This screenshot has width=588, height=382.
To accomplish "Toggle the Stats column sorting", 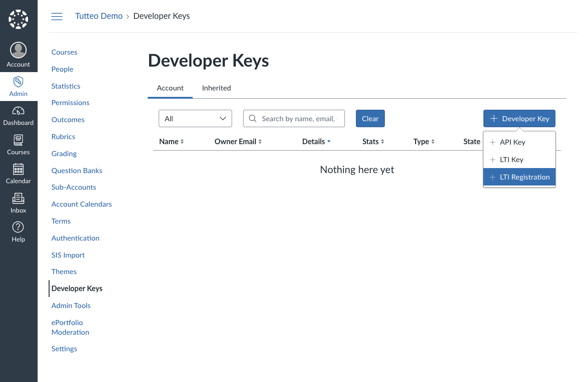I will [x=373, y=141].
